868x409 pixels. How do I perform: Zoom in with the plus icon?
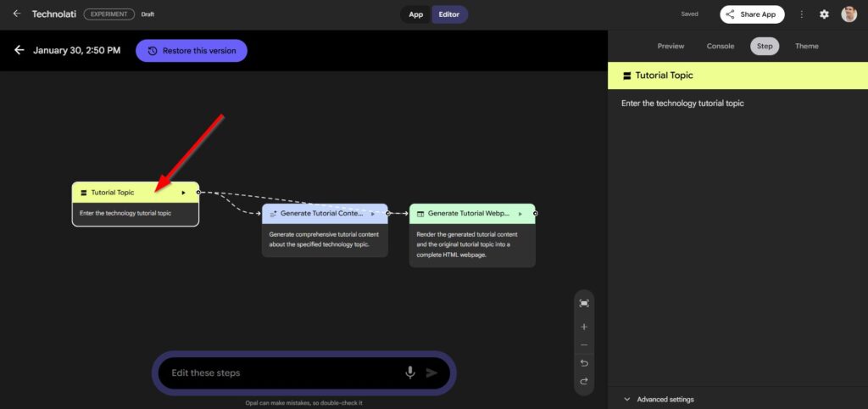point(584,327)
